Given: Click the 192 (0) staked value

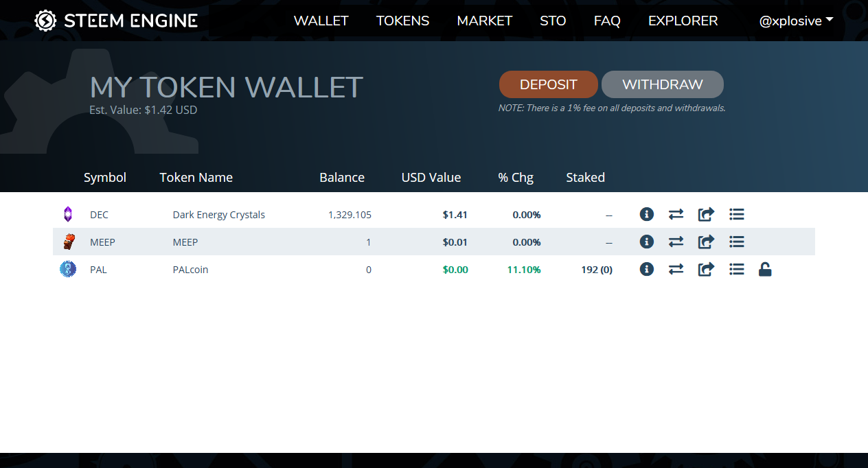Looking at the screenshot, I should tap(597, 269).
